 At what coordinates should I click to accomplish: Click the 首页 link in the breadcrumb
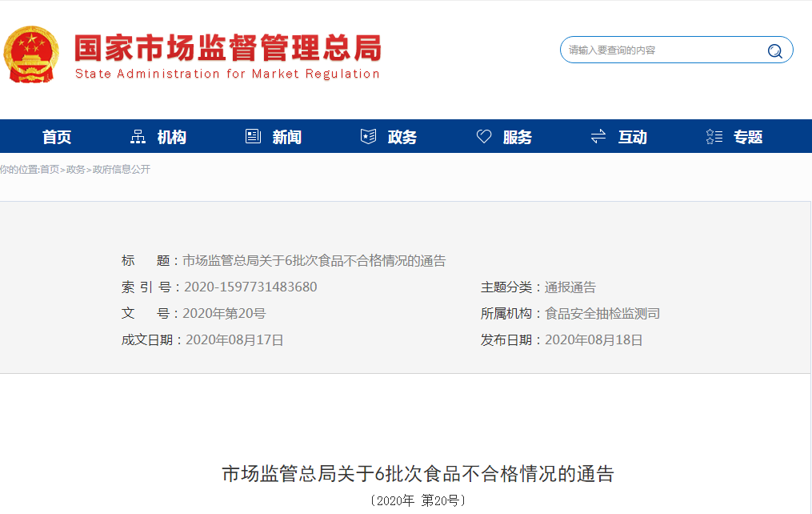[50, 170]
